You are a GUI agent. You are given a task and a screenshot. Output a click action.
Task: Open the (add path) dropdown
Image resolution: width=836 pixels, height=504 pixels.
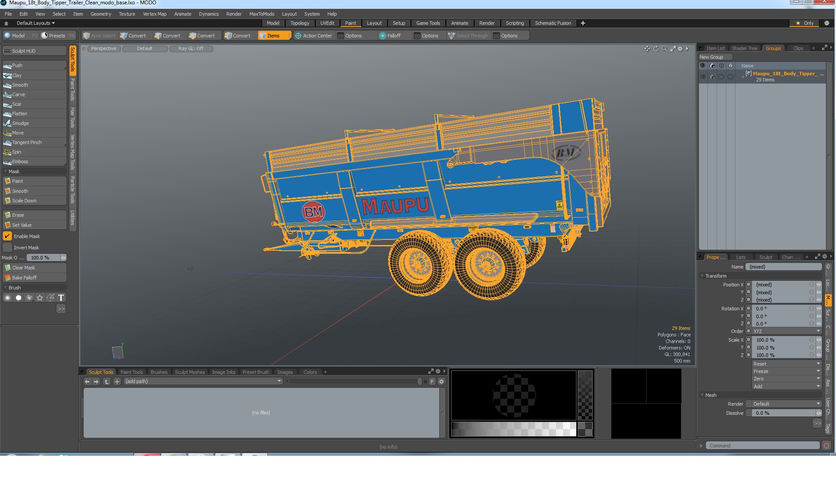(203, 381)
